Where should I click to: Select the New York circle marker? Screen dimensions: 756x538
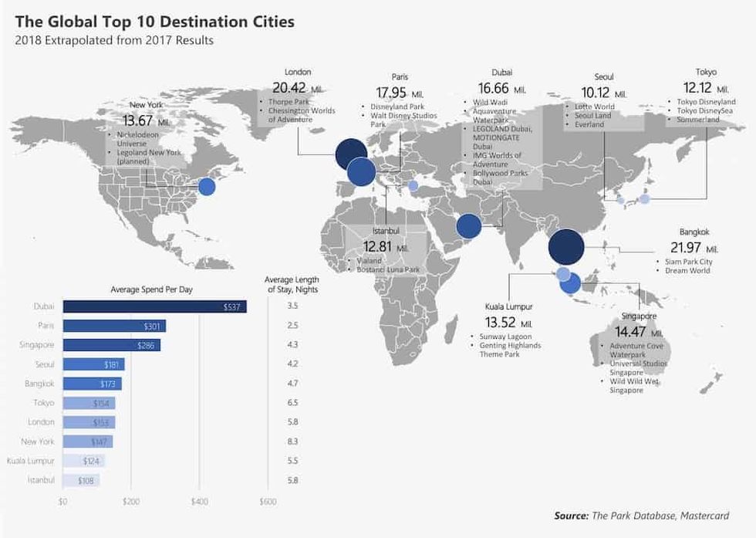[x=207, y=187]
